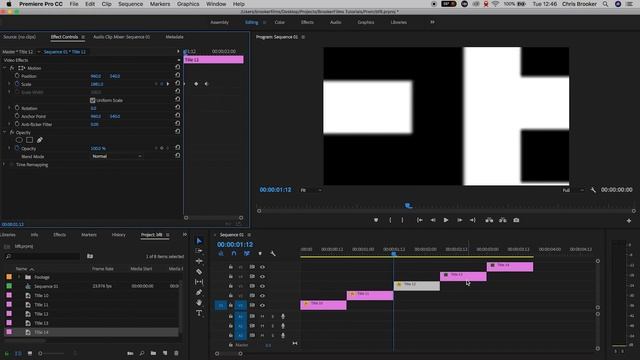
Task: Expand Time Remapping effect
Action: coord(4,164)
